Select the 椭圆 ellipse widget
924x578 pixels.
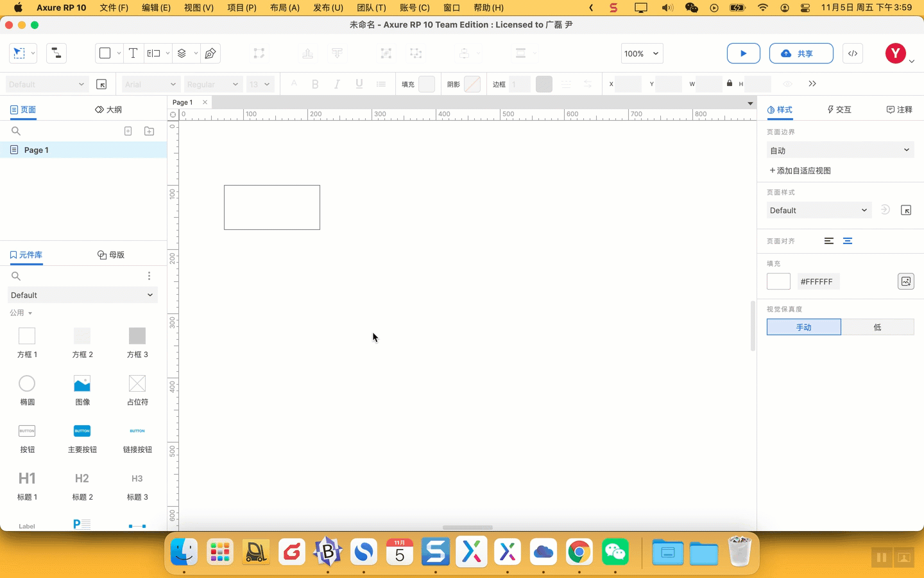[27, 390]
